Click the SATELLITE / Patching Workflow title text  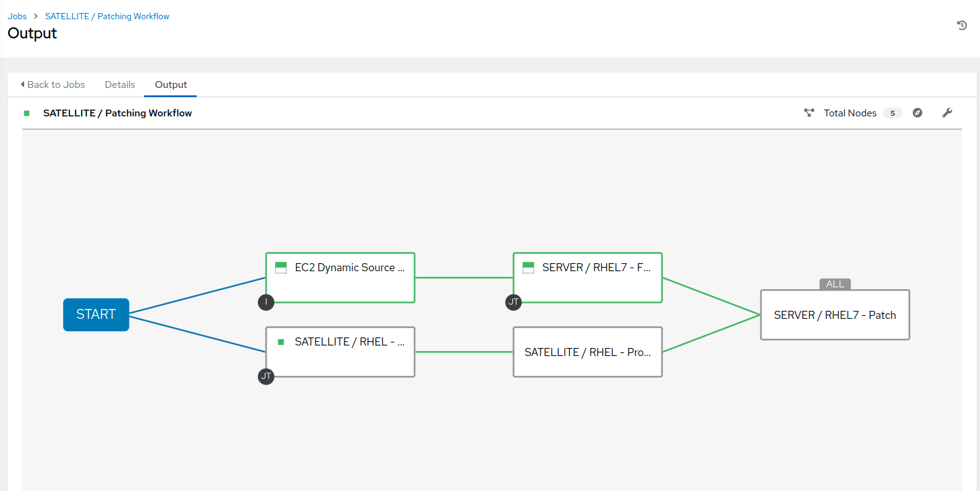pyautogui.click(x=118, y=113)
